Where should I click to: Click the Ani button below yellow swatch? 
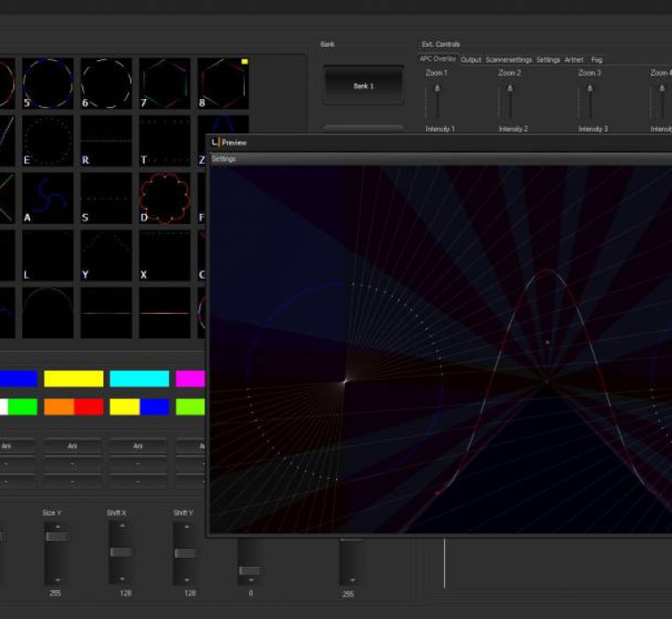(x=73, y=447)
